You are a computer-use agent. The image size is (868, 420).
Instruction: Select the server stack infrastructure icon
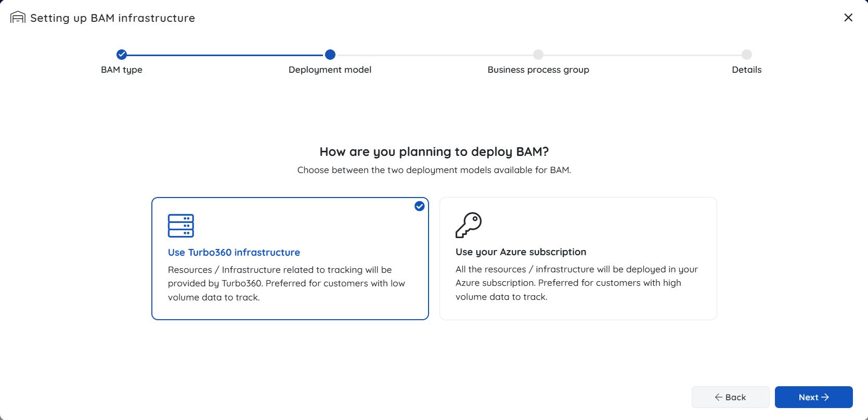[181, 226]
